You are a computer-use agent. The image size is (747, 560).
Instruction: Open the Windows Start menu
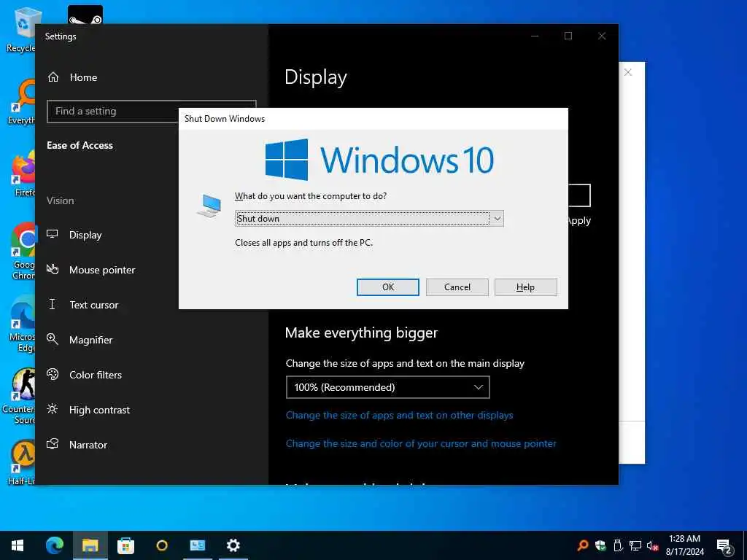coord(18,545)
